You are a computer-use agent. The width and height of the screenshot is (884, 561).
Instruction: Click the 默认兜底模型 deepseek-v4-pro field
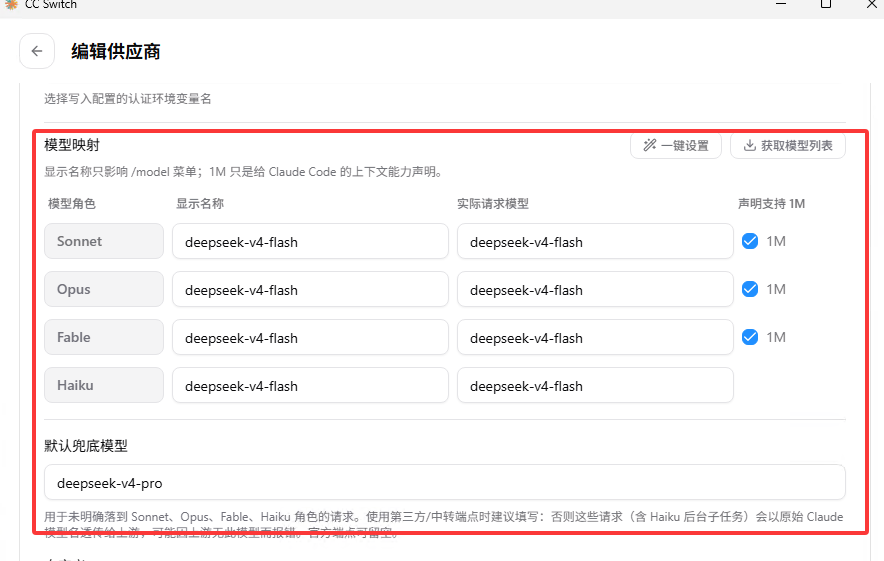pos(445,482)
